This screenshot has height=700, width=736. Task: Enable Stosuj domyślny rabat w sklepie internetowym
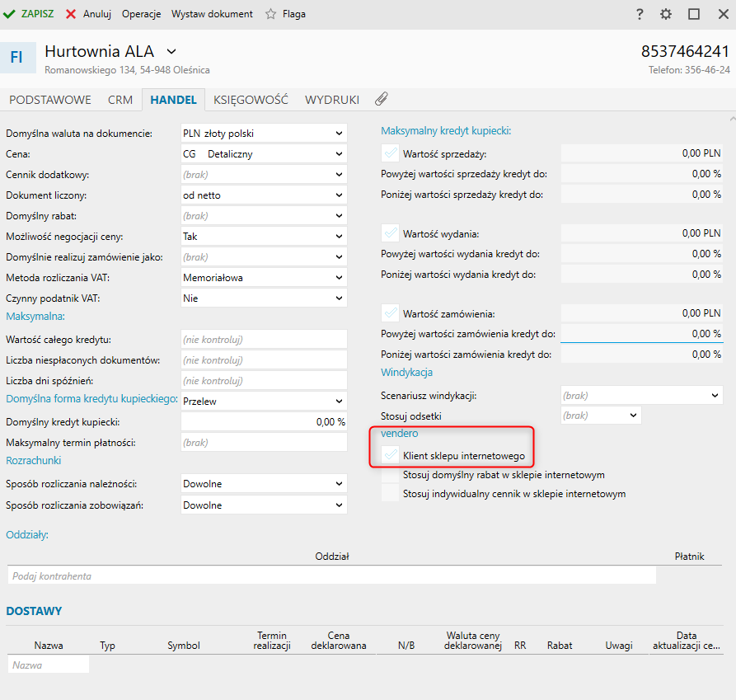391,475
